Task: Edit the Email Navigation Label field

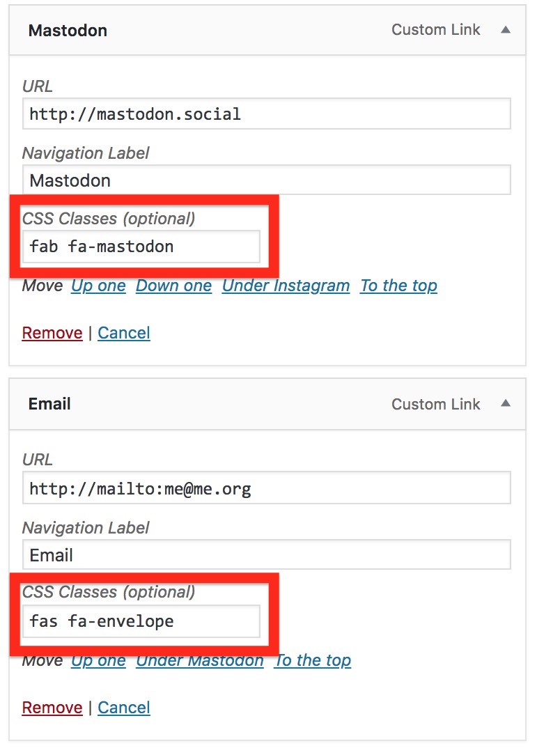Action: point(266,555)
